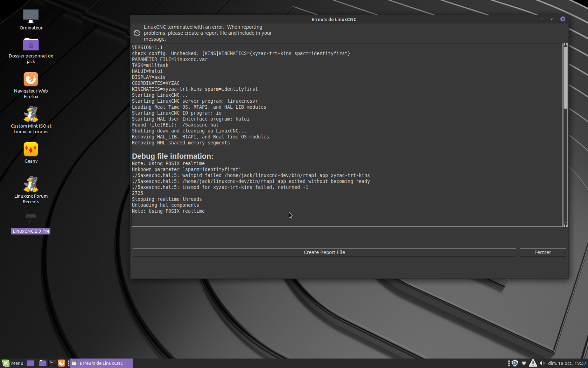
Task: Click the 'Shutting down and cleaning up LinuxCNC...' line
Action: [x=189, y=131]
